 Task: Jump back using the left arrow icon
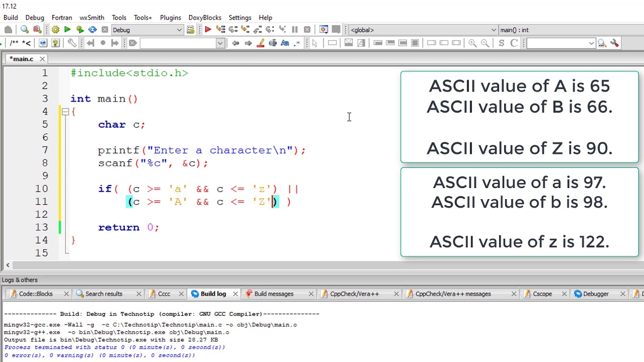pos(235,43)
